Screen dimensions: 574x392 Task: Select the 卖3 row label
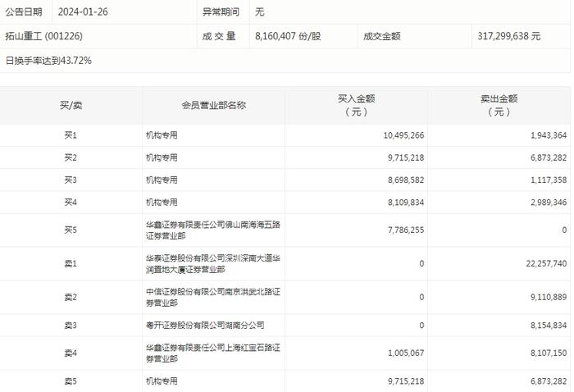pos(71,325)
